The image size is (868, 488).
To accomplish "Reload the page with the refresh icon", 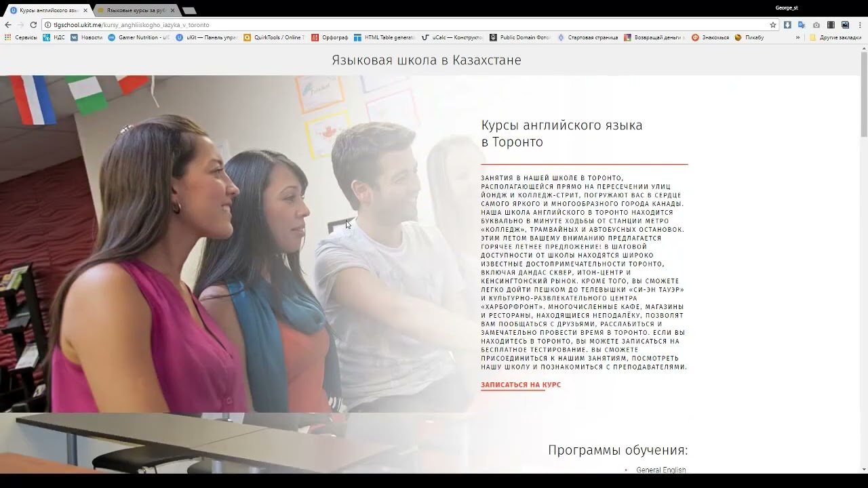I will (x=33, y=24).
